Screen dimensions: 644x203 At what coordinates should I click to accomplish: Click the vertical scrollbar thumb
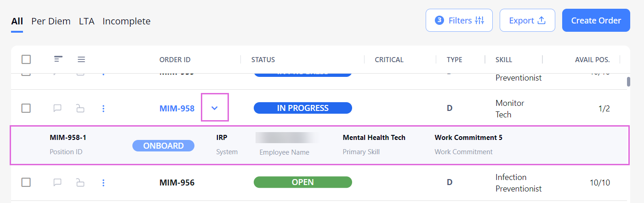[628, 82]
